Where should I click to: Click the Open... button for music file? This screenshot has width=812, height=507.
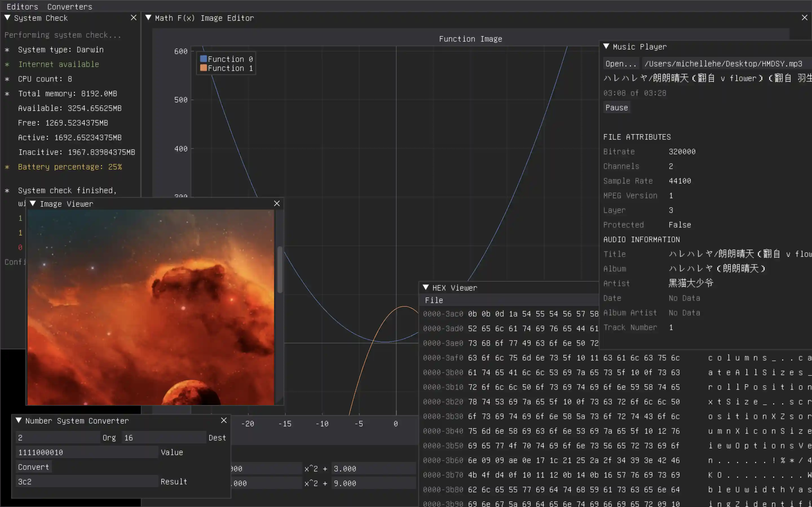(x=621, y=64)
